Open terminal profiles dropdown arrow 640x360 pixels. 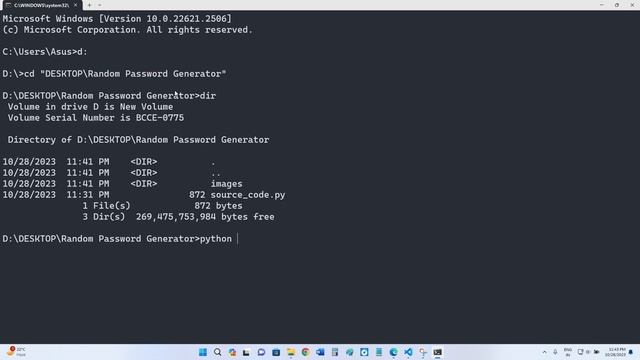coord(100,5)
